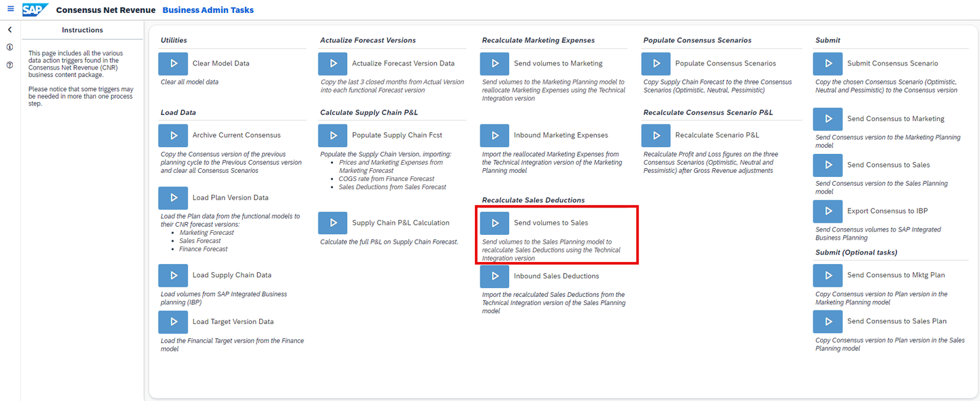980x401 pixels.
Task: Run the Clear Model Data trigger
Action: point(173,63)
